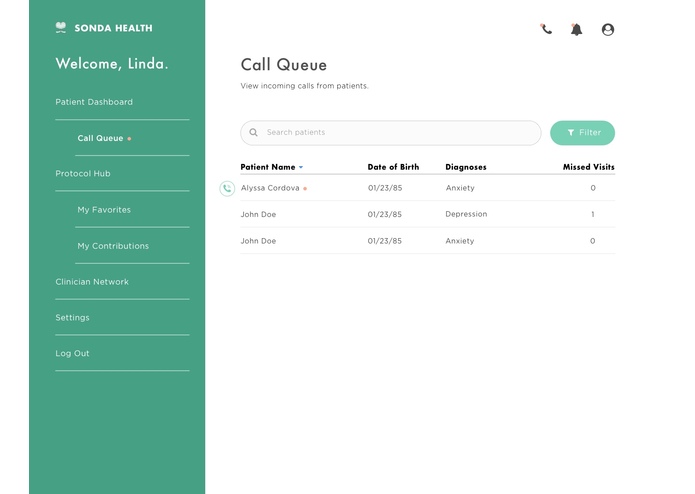Click the Anxiety diagnosis in Alyssa Cordova row
Image resolution: width=695 pixels, height=494 pixels.
(x=460, y=188)
